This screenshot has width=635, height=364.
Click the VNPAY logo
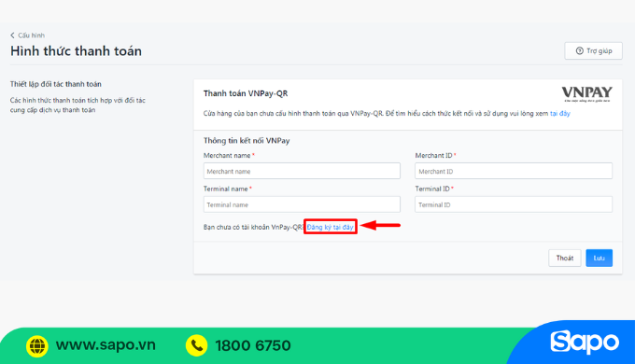coord(586,94)
